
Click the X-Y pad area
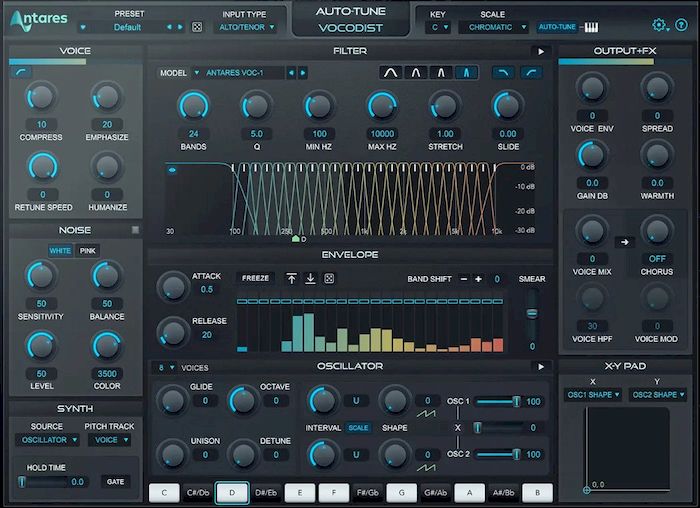(x=628, y=449)
